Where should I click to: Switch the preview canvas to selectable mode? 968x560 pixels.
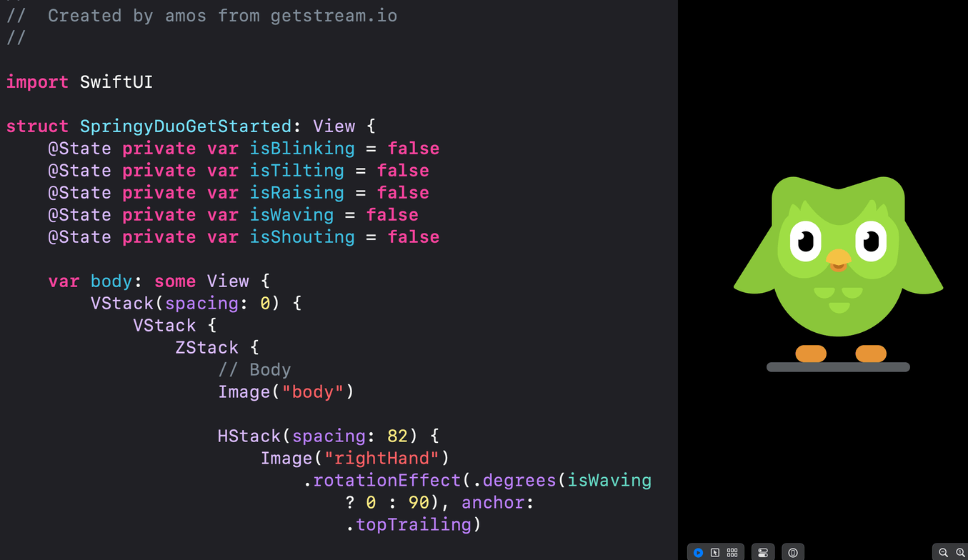[x=715, y=553]
